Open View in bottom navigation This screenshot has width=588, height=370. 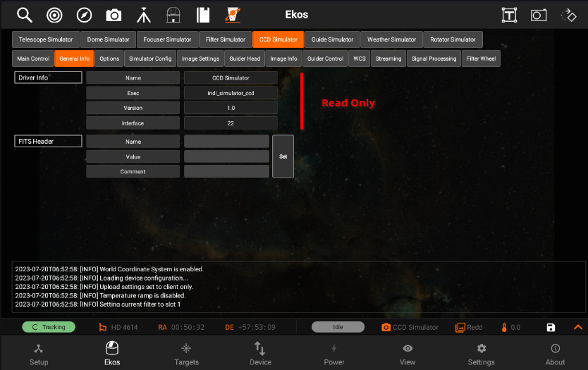408,354
